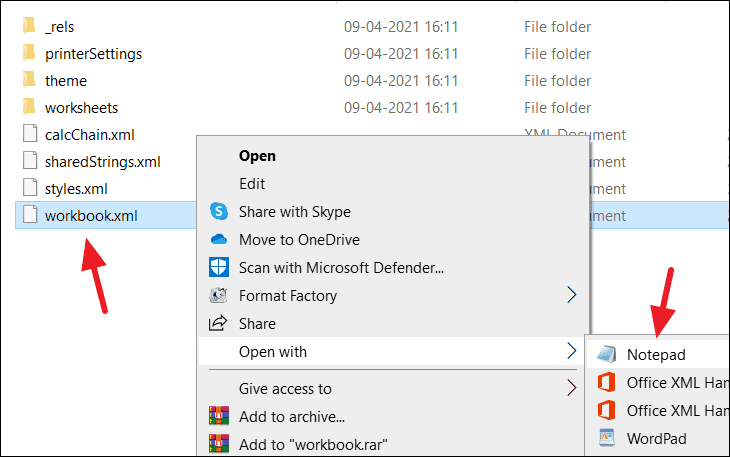
Task: Expand the Open with submenu arrow
Action: pyautogui.click(x=572, y=351)
